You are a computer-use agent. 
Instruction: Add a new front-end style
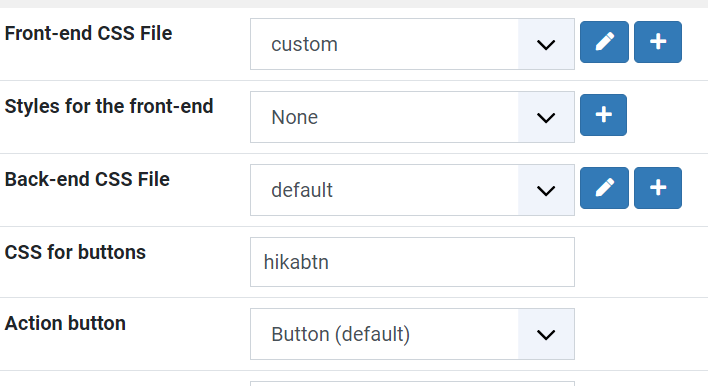[603, 115]
